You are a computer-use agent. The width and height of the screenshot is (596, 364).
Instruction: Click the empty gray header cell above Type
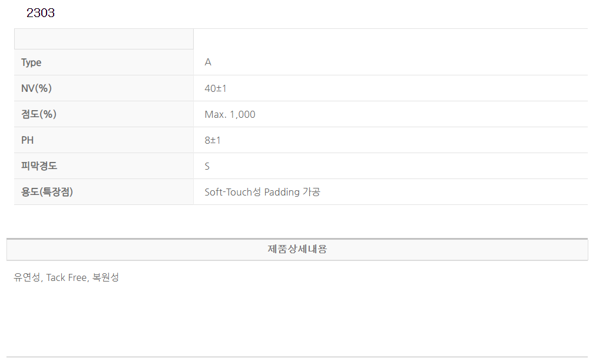pos(104,39)
